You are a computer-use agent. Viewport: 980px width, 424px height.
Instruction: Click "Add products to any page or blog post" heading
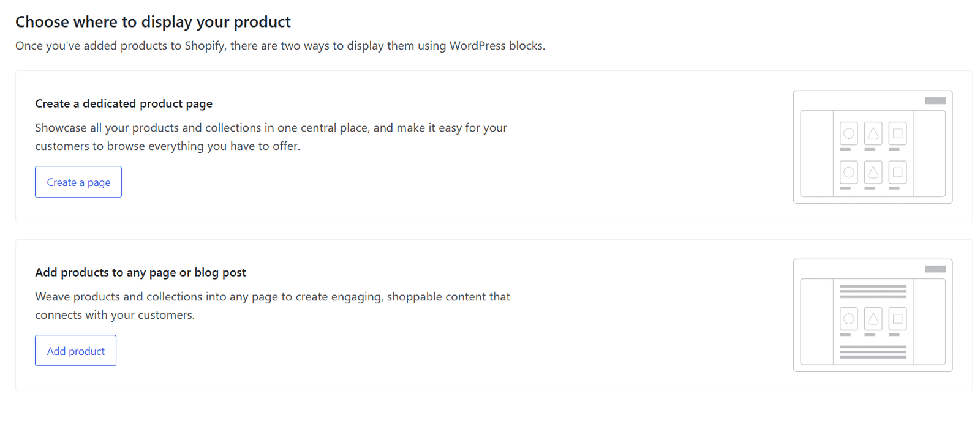click(140, 272)
